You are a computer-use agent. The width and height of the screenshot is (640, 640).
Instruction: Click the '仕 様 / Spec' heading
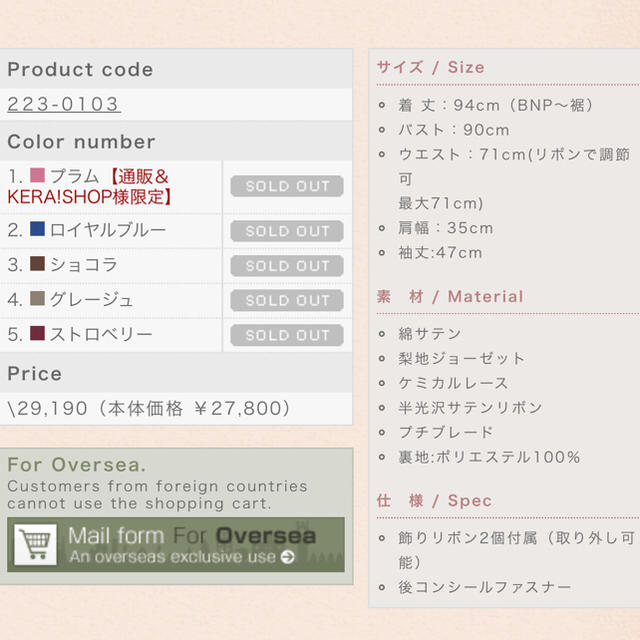pyautogui.click(x=434, y=500)
